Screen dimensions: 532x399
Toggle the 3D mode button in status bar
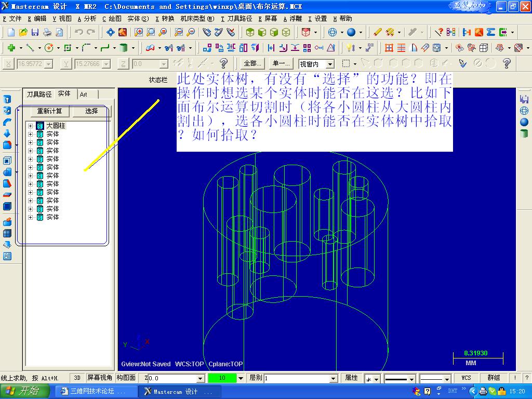(x=77, y=378)
